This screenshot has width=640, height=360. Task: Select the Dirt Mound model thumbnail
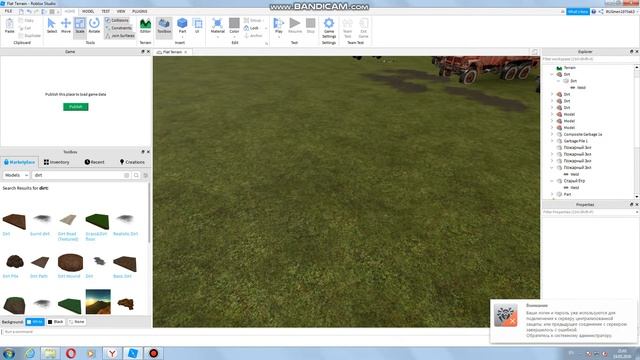click(x=70, y=262)
